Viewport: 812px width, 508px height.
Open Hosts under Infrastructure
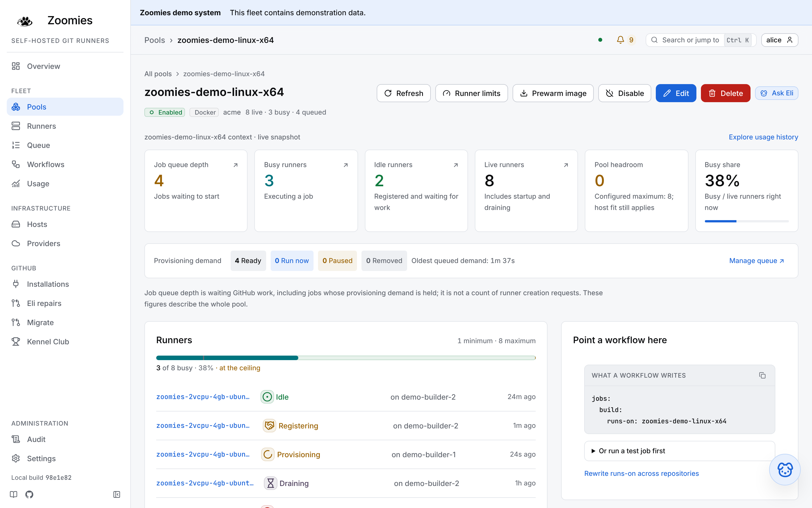pos(65,224)
